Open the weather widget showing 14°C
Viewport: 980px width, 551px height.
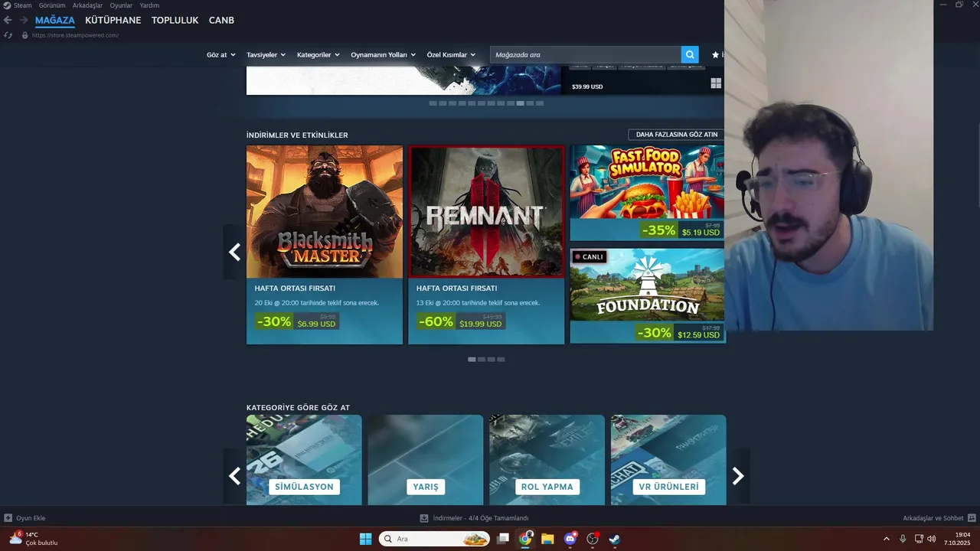[34, 539]
